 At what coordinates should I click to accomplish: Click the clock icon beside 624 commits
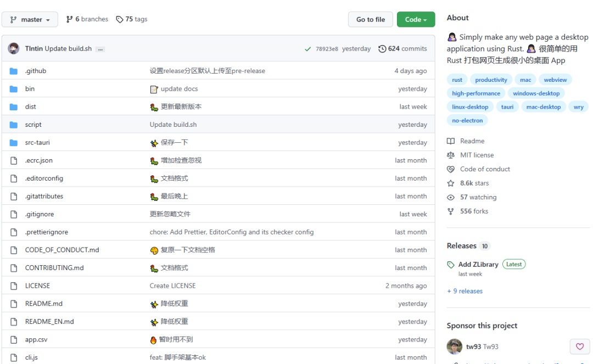383,48
